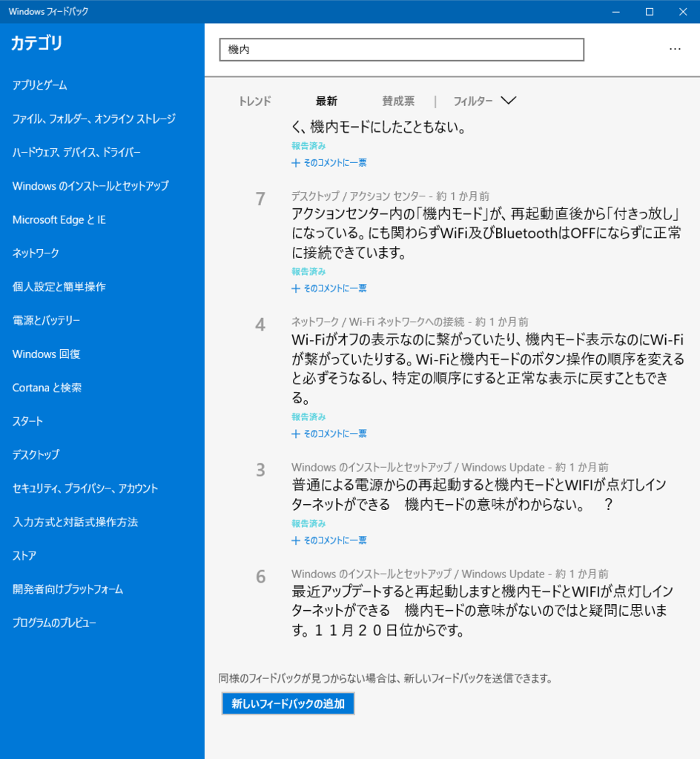Switch to the トレンド tab
This screenshot has width=700, height=759.
[x=254, y=101]
